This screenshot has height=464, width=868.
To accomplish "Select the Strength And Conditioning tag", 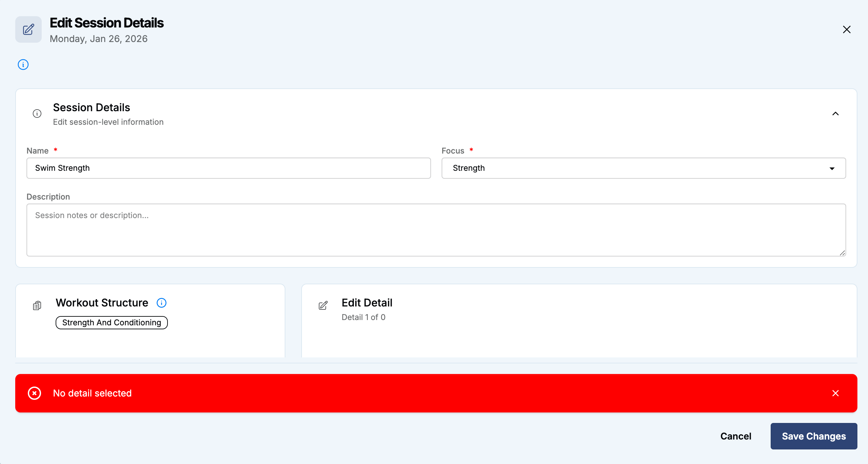I will (112, 322).
